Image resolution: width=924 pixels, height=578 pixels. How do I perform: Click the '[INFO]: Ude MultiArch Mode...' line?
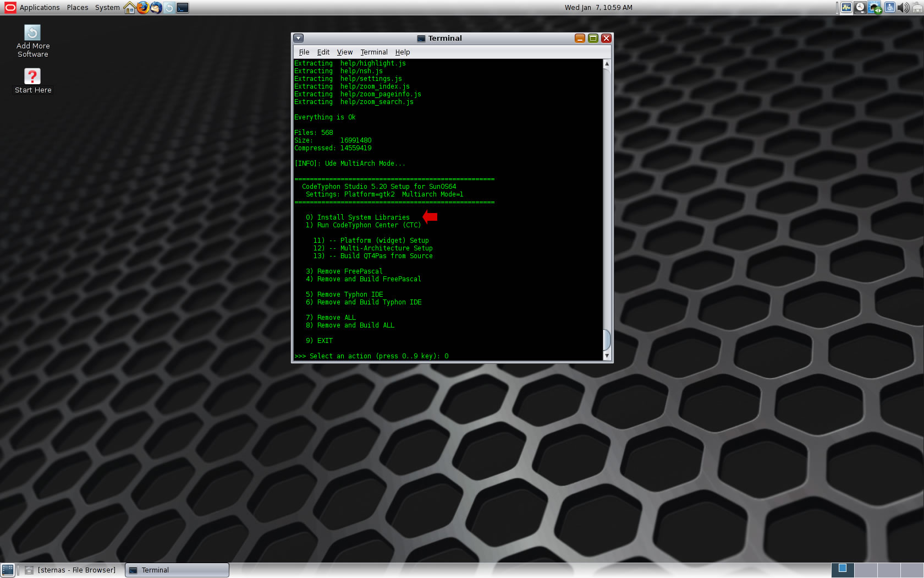point(350,163)
